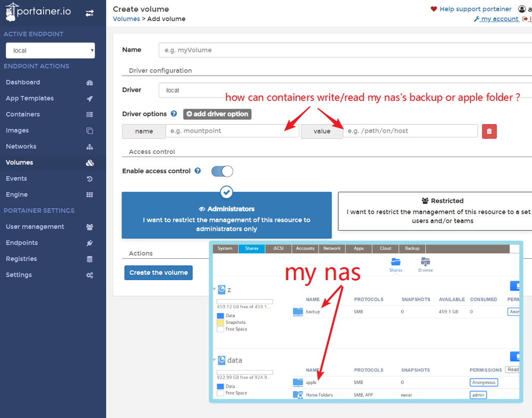Click the Settings gears icon
The height and width of the screenshot is (418, 532).
click(x=89, y=275)
